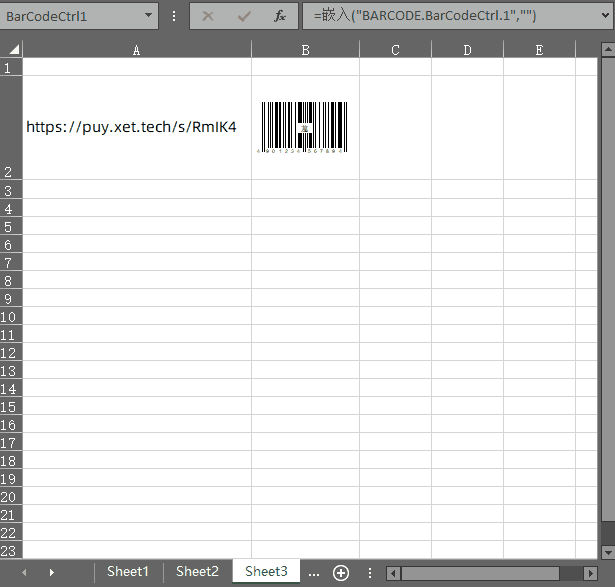The width and height of the screenshot is (615, 587).
Task: Select row 23 header
Action: [11, 550]
